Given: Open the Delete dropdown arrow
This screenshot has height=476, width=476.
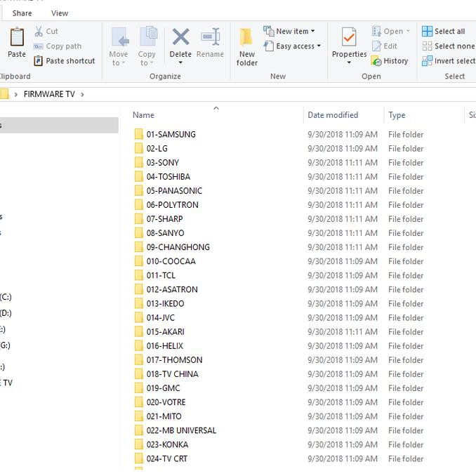Looking at the screenshot, I should coord(180,63).
